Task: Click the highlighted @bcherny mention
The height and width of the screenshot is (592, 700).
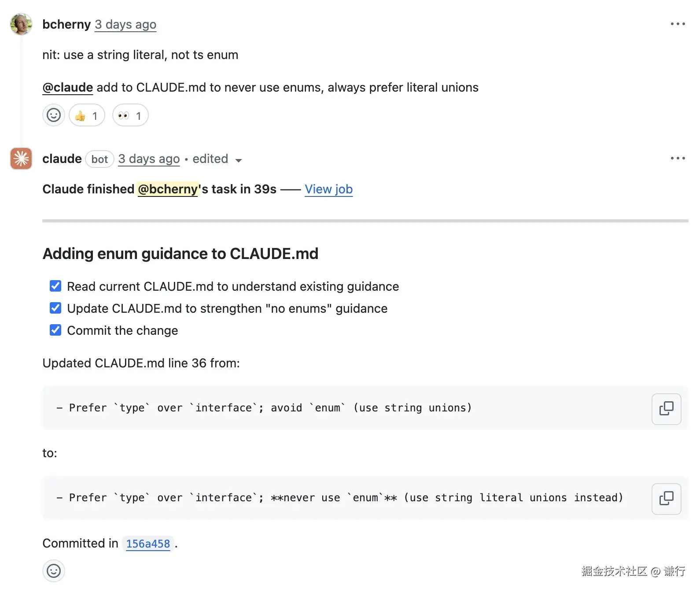Action: [168, 189]
